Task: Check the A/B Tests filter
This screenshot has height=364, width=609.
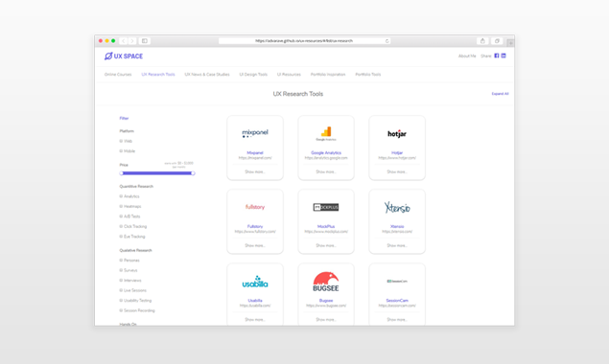Action: [121, 216]
